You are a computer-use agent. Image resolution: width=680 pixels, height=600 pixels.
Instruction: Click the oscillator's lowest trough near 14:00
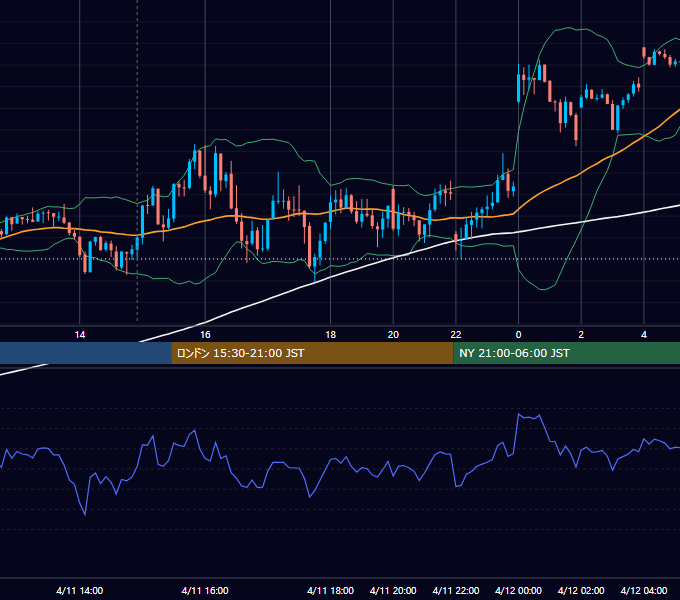(x=85, y=514)
